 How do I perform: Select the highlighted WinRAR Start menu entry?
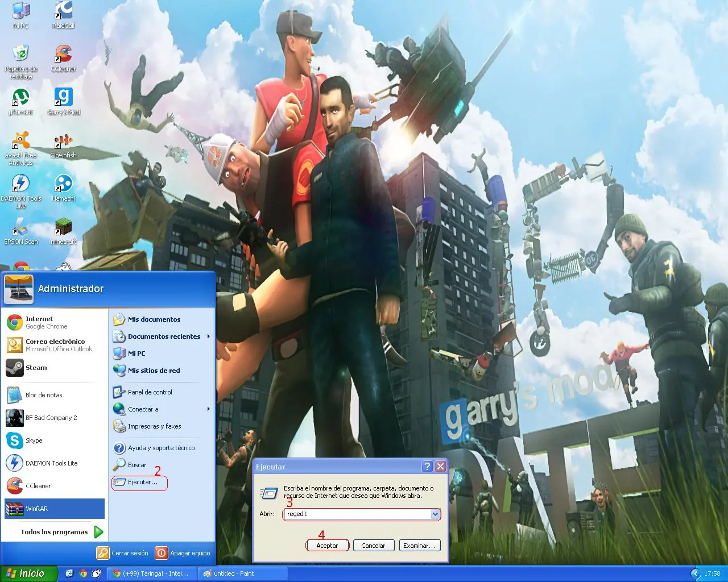[55, 509]
